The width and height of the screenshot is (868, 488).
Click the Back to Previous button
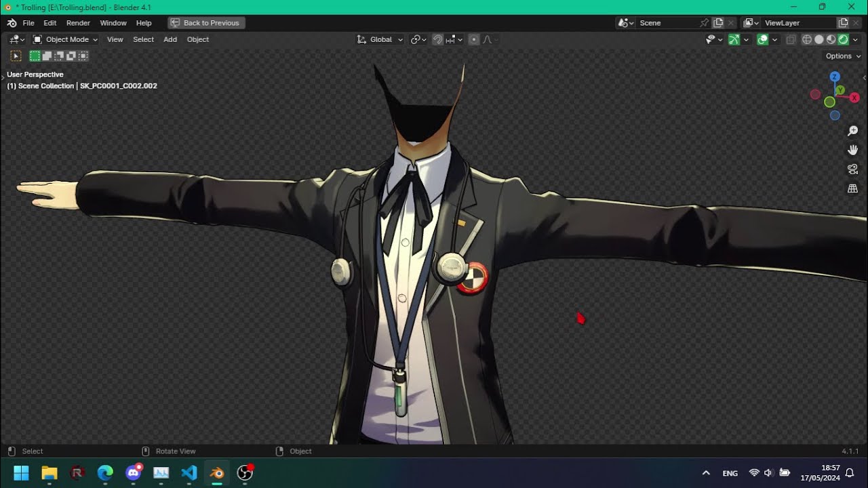point(206,23)
